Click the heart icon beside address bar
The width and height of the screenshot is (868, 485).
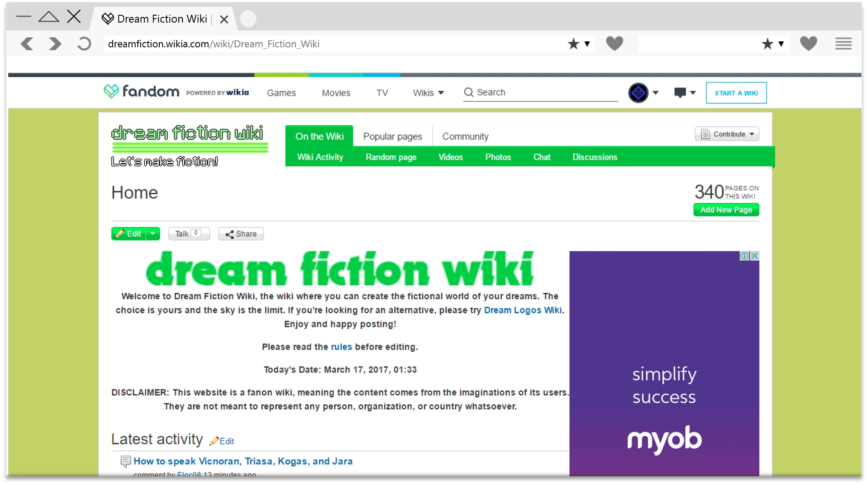coord(614,44)
